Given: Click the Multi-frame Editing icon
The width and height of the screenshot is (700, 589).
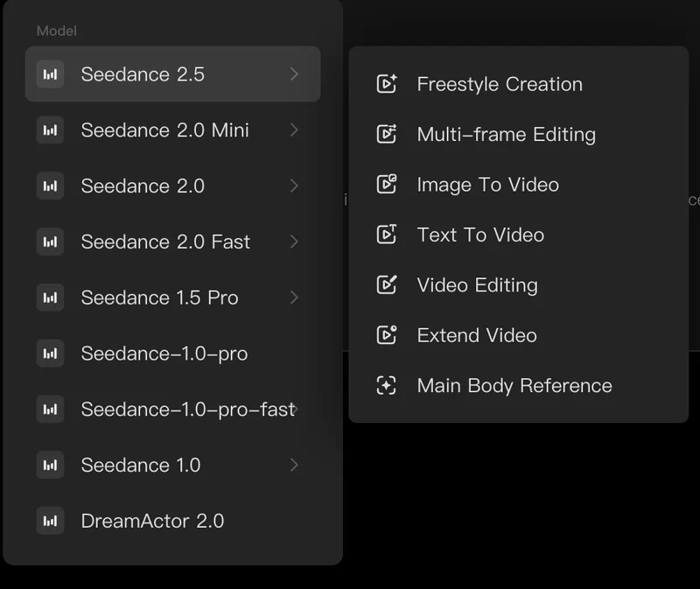Looking at the screenshot, I should tap(387, 134).
